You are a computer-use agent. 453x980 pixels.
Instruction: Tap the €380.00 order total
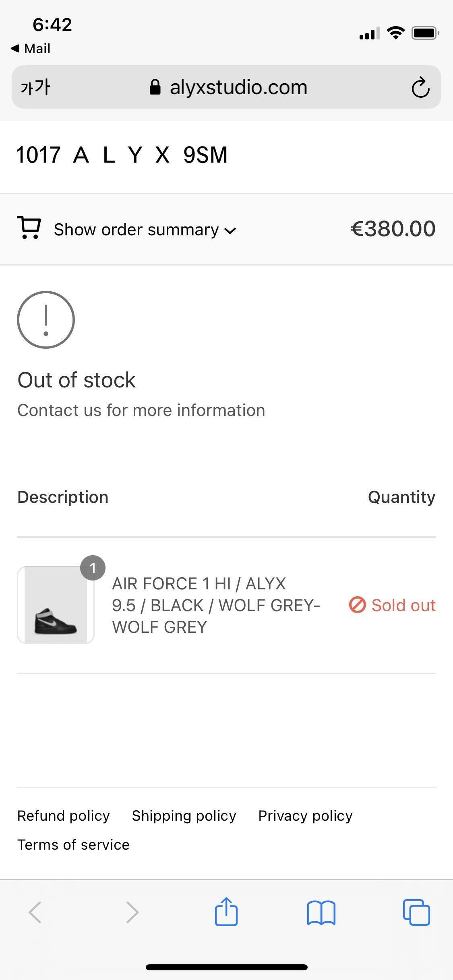tap(393, 229)
